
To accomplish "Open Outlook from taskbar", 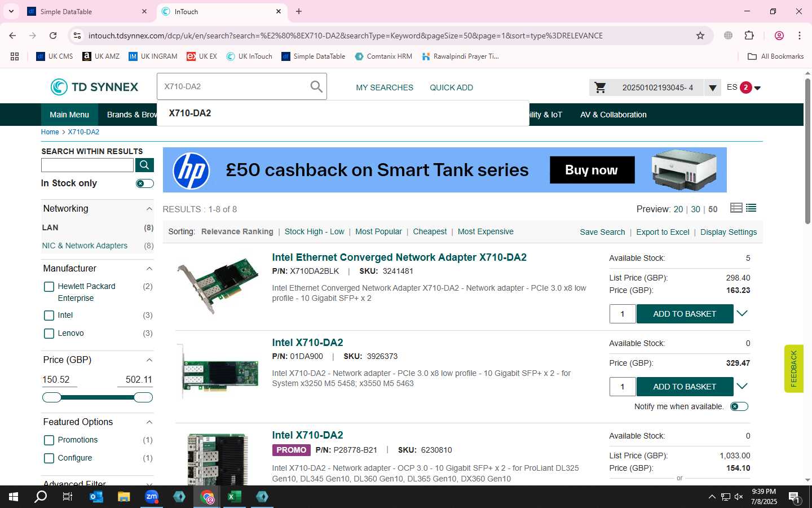I will coord(96,497).
